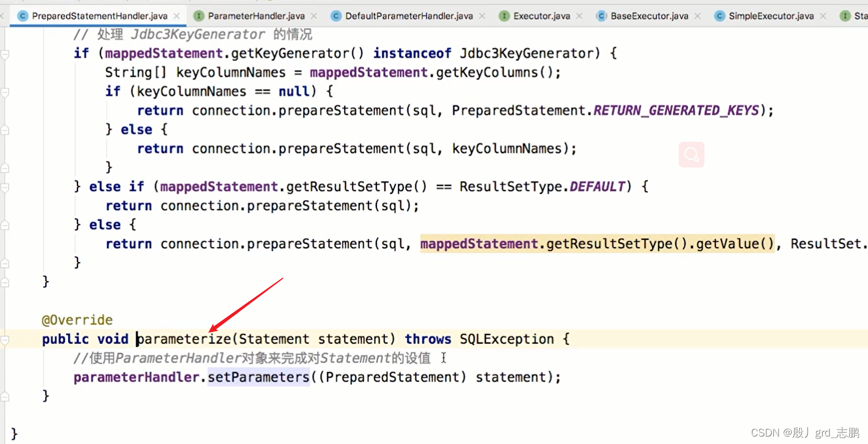Close the DefaultParameterHandler.java tab

pyautogui.click(x=482, y=16)
